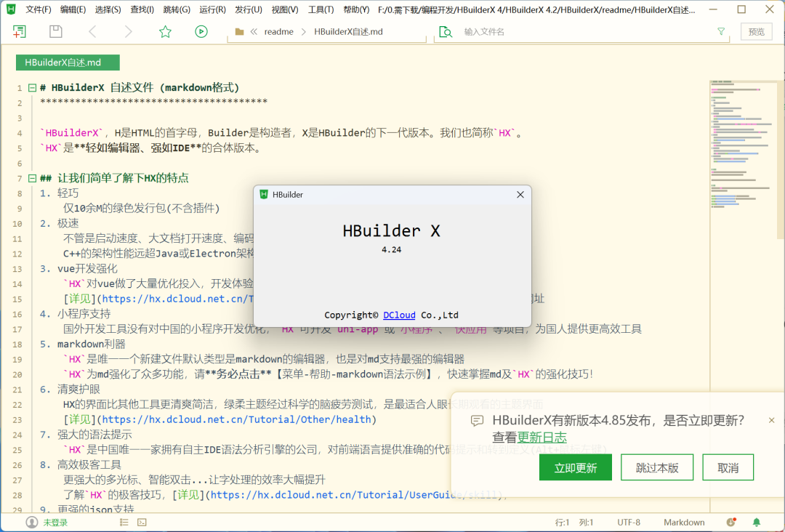Click the save file disk icon

coord(55,31)
